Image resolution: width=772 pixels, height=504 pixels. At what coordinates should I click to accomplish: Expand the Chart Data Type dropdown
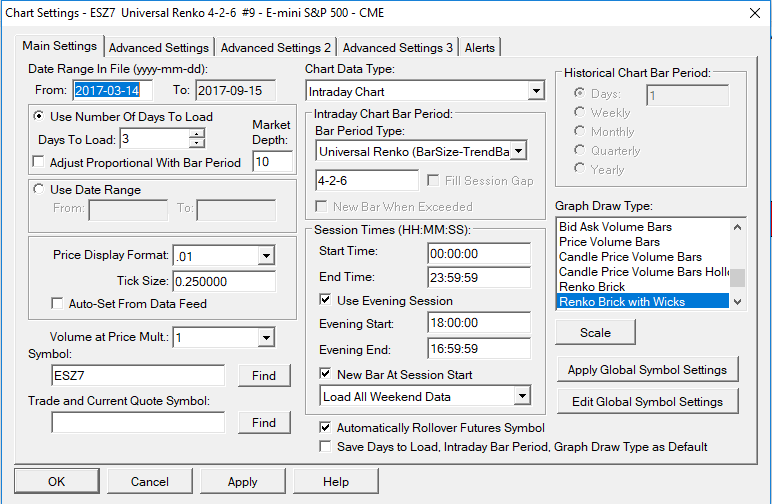536,91
